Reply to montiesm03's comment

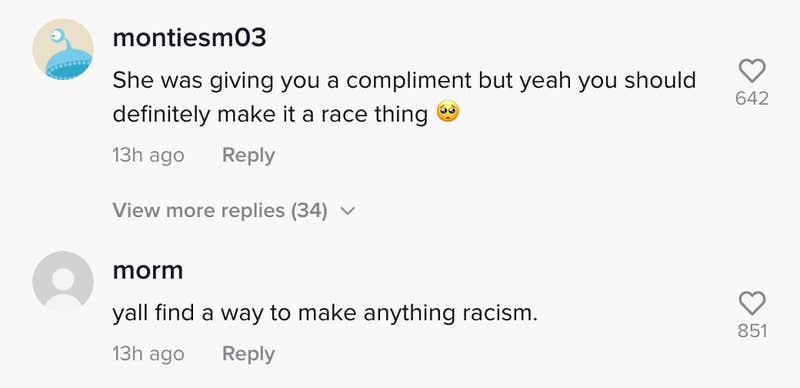248,155
